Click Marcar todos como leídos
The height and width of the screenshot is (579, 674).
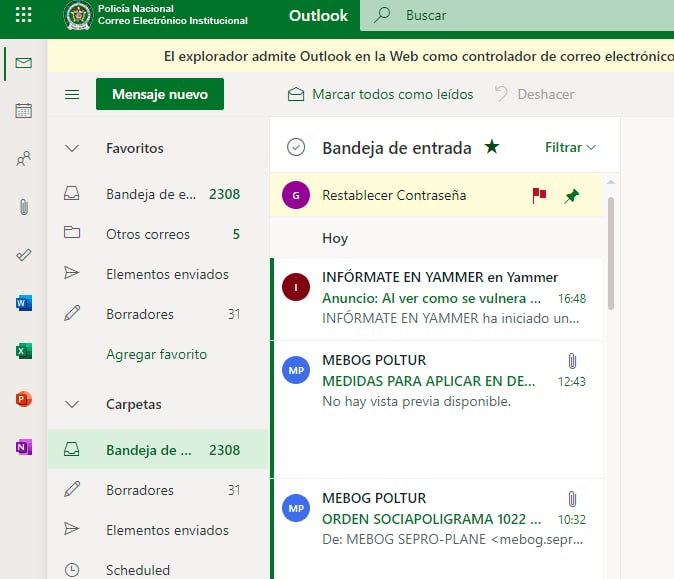(380, 94)
